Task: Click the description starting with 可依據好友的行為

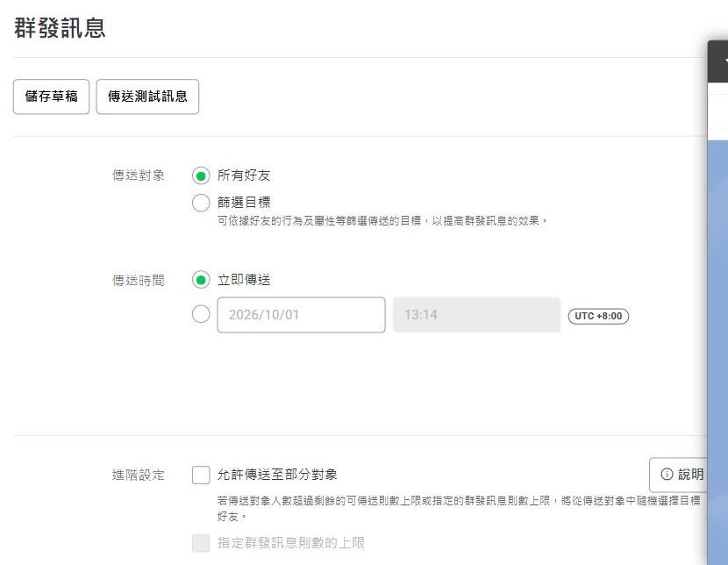Action: pyautogui.click(x=382, y=221)
